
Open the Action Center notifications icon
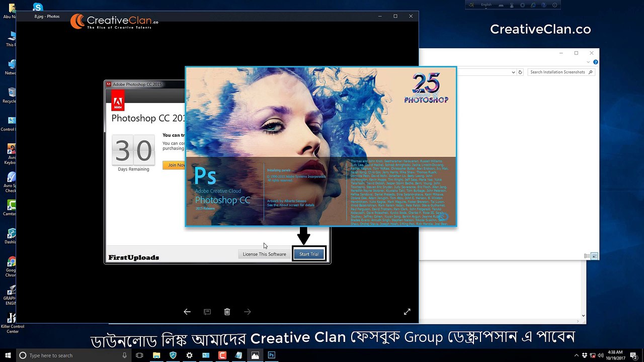point(634,355)
